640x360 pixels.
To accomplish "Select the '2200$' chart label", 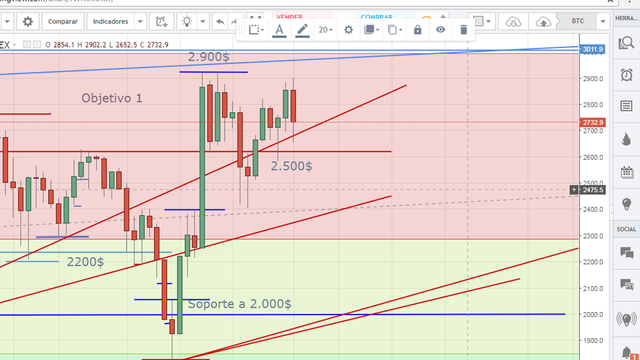I will (x=85, y=262).
